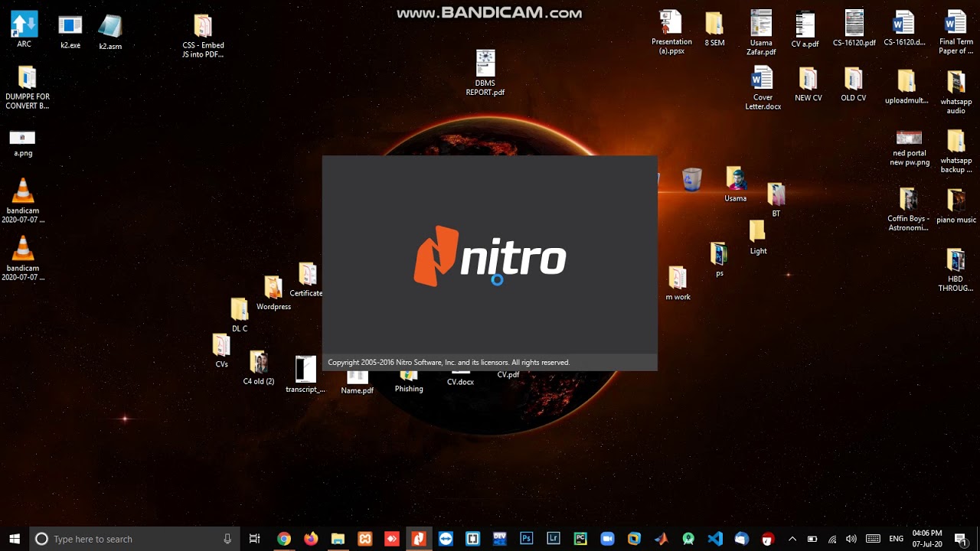Launch Visual Studio Code from the taskbar
The width and height of the screenshot is (980, 551).
(x=715, y=539)
